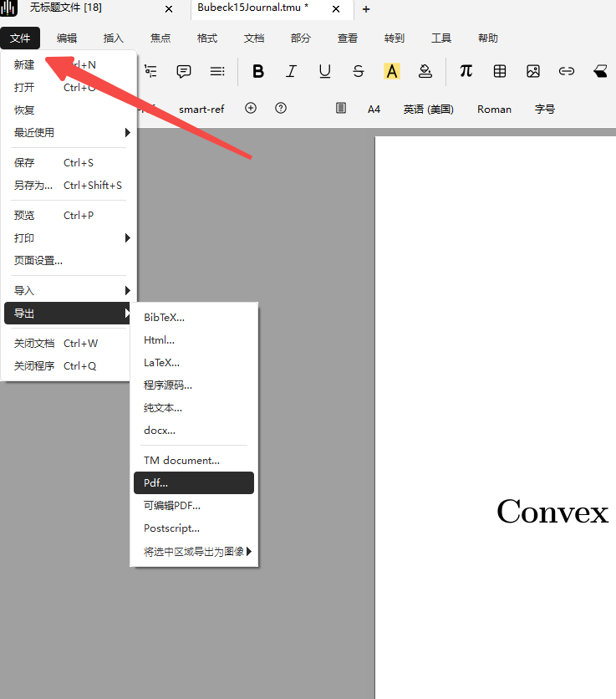Insert math formula with pi icon
The width and height of the screenshot is (616, 699).
[466, 72]
